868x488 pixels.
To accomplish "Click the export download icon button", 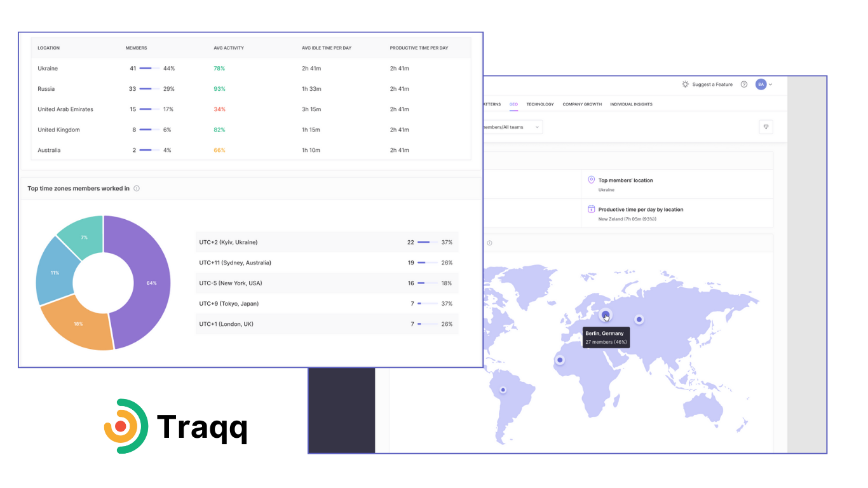I will 766,127.
